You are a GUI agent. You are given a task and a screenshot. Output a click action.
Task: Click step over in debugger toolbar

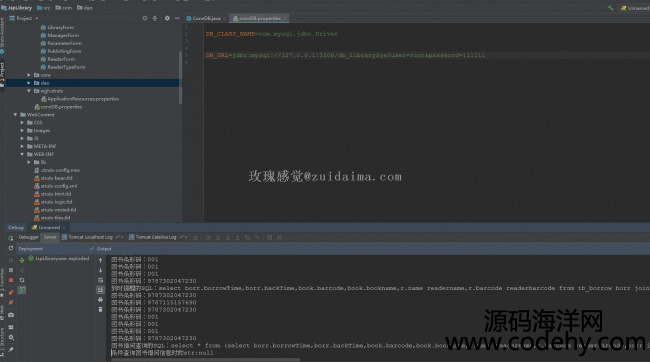click(208, 238)
